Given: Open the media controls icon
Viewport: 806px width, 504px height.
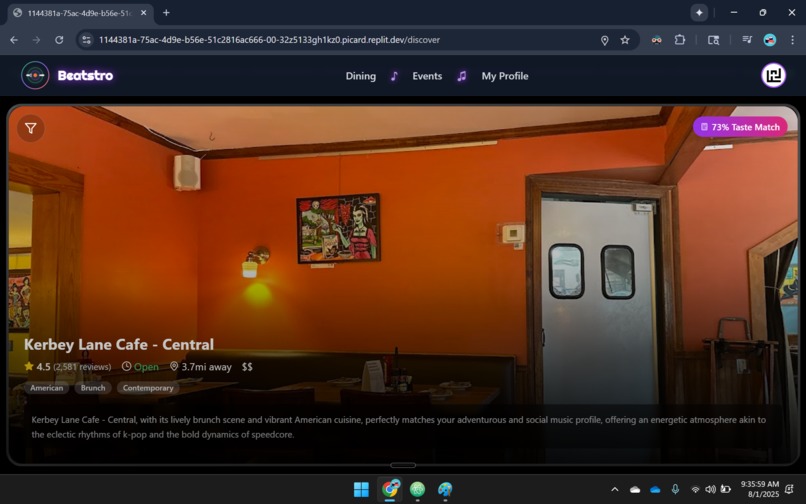Looking at the screenshot, I should pos(747,40).
